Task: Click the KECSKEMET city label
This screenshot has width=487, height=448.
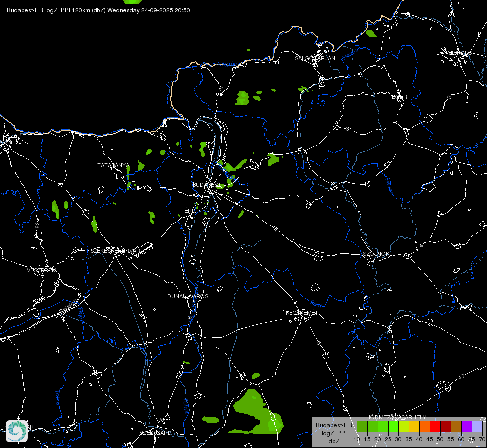Action: (302, 313)
